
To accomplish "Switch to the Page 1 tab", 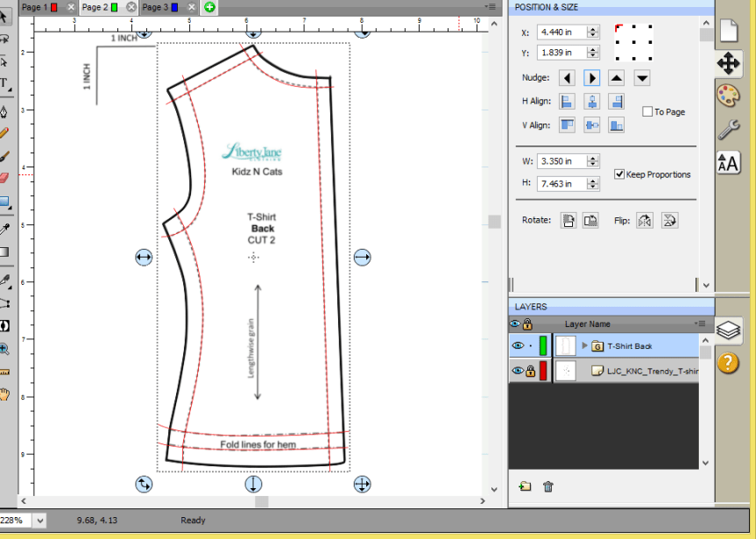I will [35, 7].
